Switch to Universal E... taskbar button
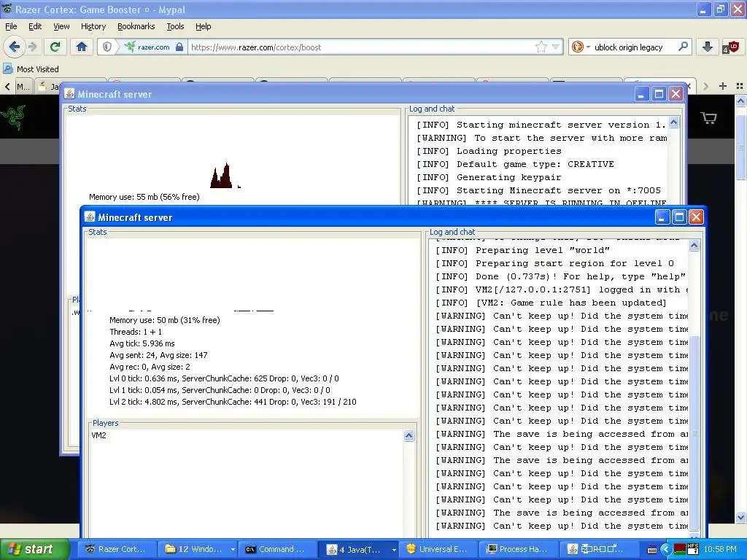747x560 pixels. coord(438,549)
